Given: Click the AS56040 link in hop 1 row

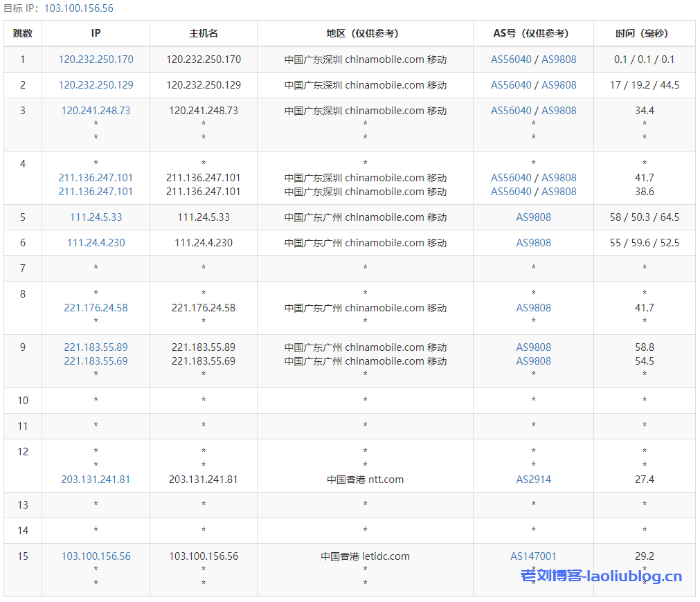Looking at the screenshot, I should click(511, 60).
